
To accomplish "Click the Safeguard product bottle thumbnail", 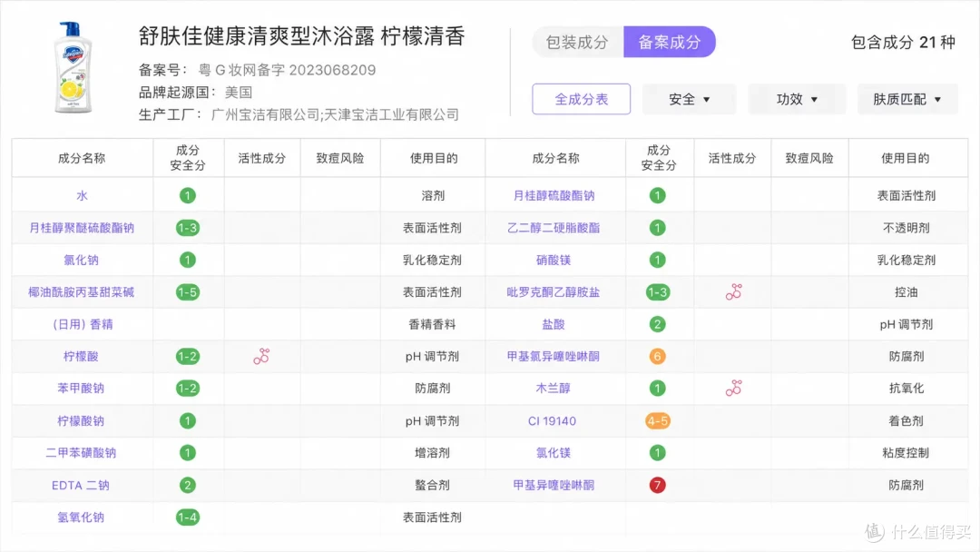I will point(73,67).
